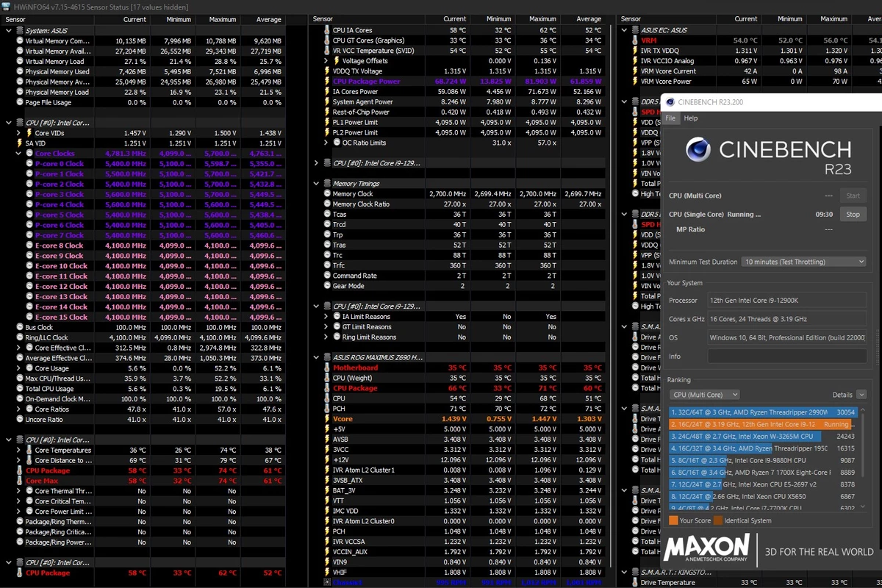This screenshot has width=882, height=588.
Task: Expand Core Temperatures in HWiNFO
Action: coord(19,450)
